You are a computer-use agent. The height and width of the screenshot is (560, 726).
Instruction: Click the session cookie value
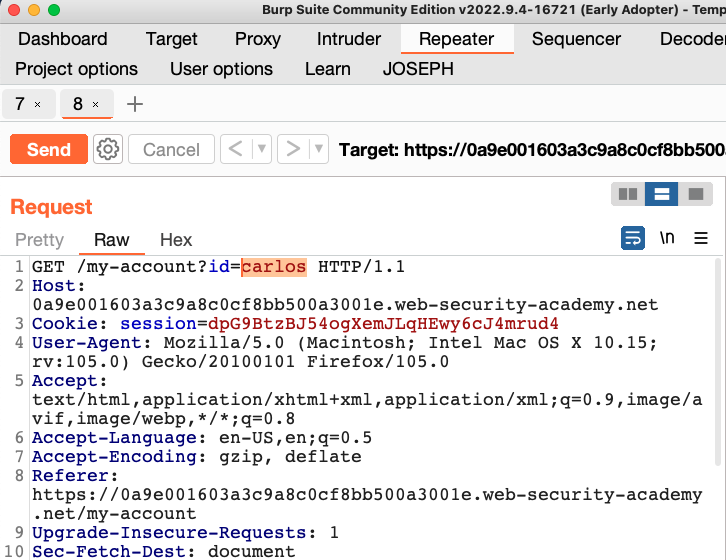[x=383, y=323]
